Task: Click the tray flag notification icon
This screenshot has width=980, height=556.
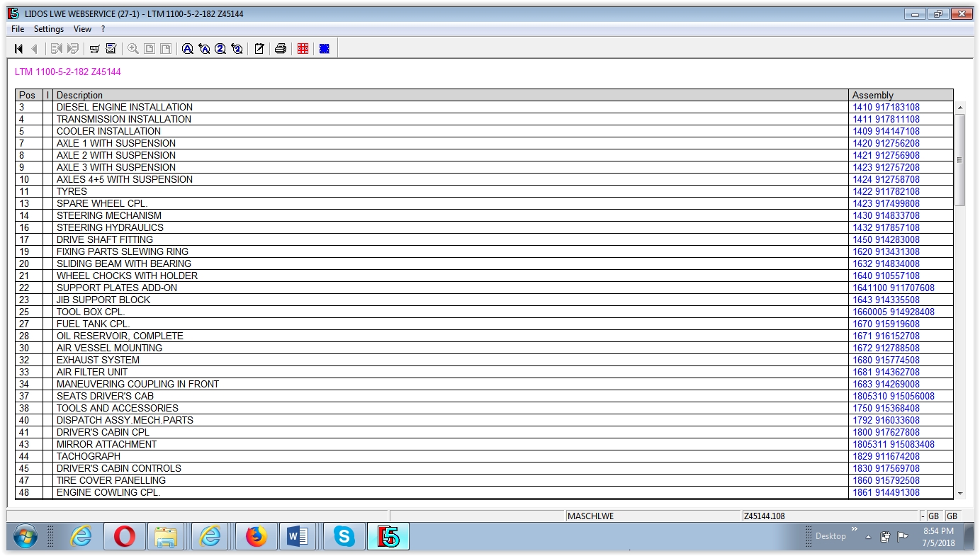Action: coord(902,537)
